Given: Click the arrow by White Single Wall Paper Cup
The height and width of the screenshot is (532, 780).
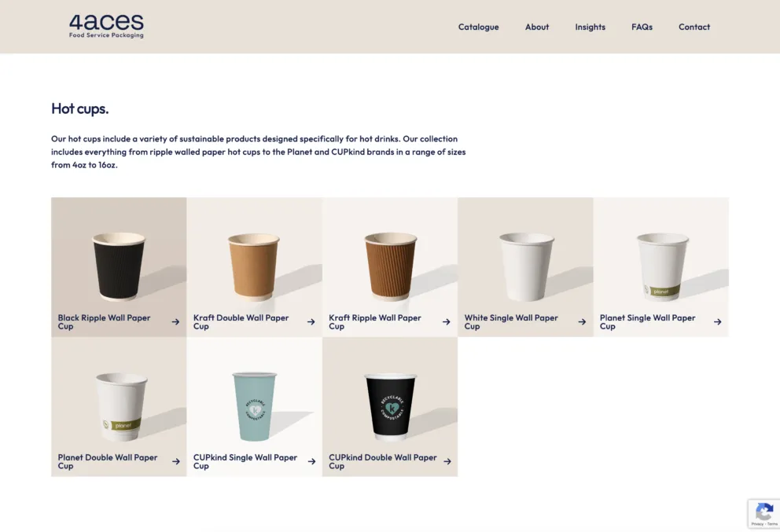Looking at the screenshot, I should pos(582,321).
